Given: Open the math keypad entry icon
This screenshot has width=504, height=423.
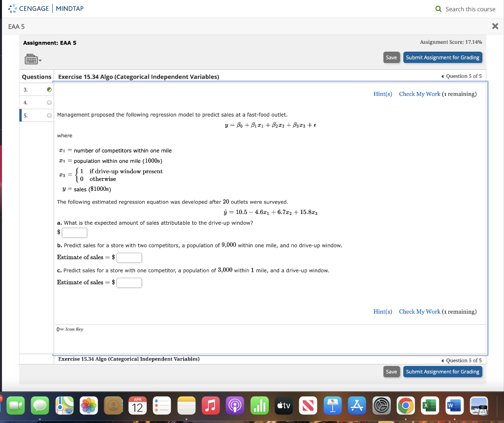Looking at the screenshot, I should pyautogui.click(x=31, y=59).
